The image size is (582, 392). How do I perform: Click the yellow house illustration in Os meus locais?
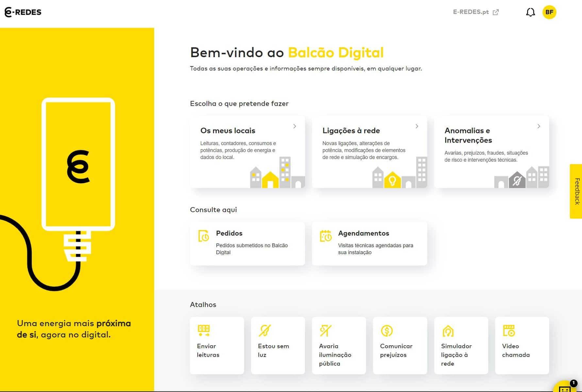270,179
